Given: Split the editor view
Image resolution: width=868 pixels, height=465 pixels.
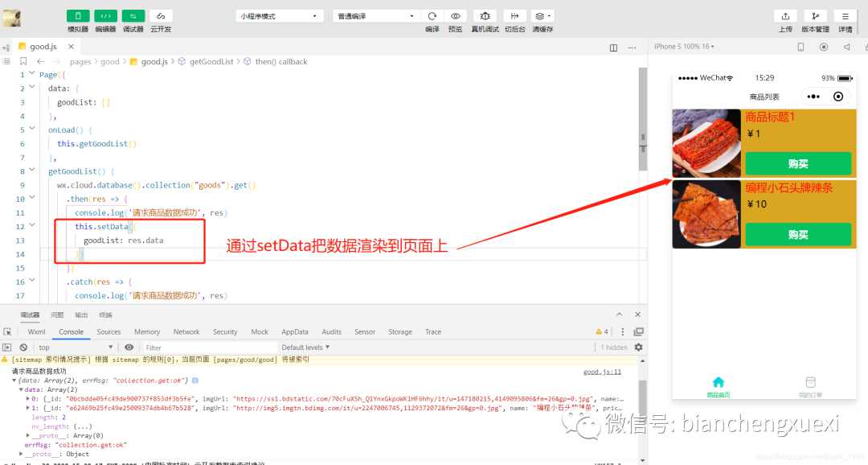Looking at the screenshot, I should coord(613,47).
